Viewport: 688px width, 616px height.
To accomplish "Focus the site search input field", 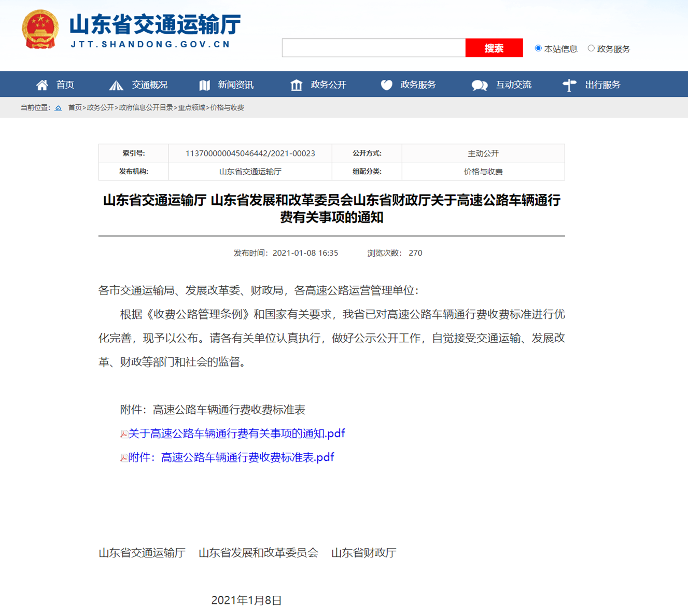I will tap(374, 48).
